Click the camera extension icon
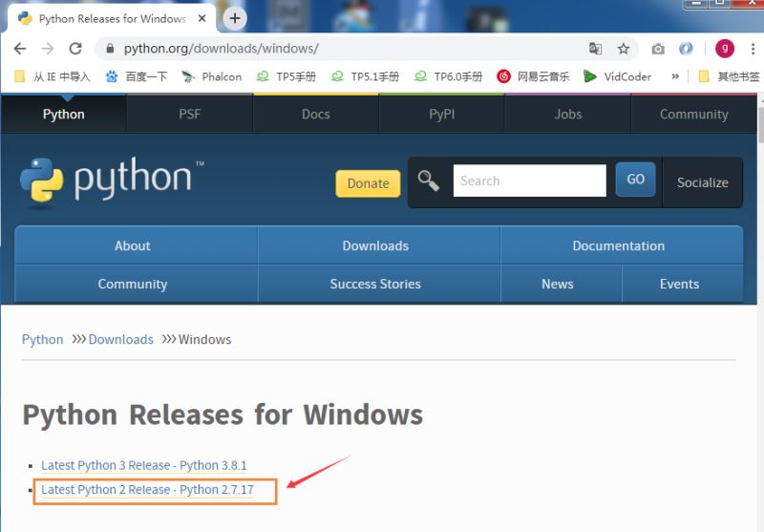 [658, 49]
